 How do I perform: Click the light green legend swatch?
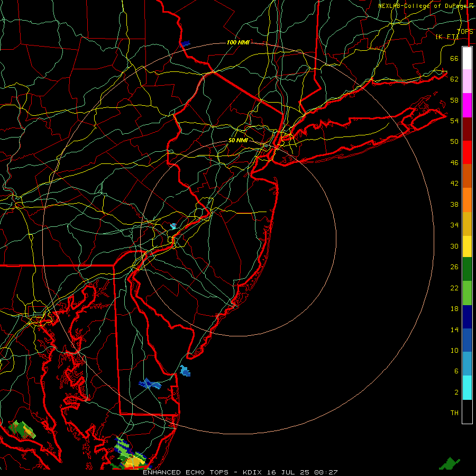[467, 293]
